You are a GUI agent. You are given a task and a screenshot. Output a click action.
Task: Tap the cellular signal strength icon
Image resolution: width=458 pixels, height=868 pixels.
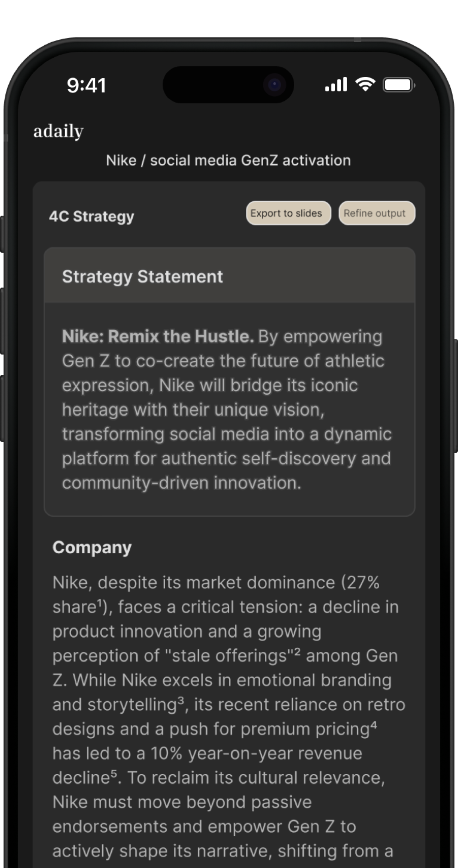pos(336,85)
